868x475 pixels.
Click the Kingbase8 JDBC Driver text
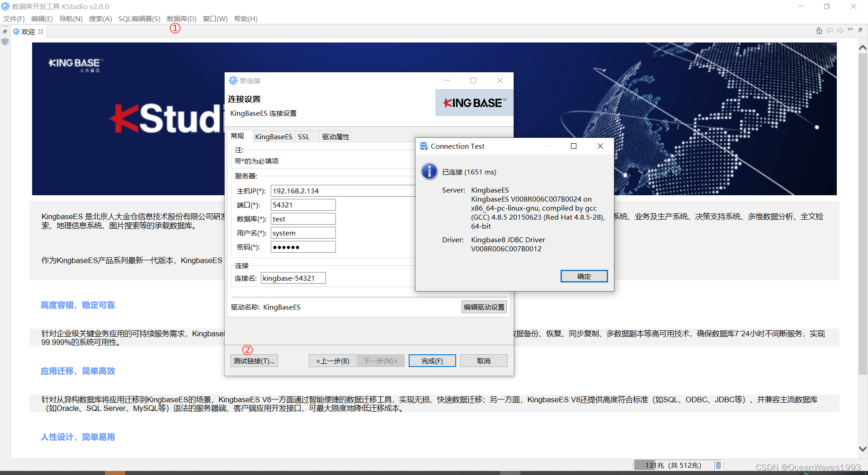click(x=508, y=240)
